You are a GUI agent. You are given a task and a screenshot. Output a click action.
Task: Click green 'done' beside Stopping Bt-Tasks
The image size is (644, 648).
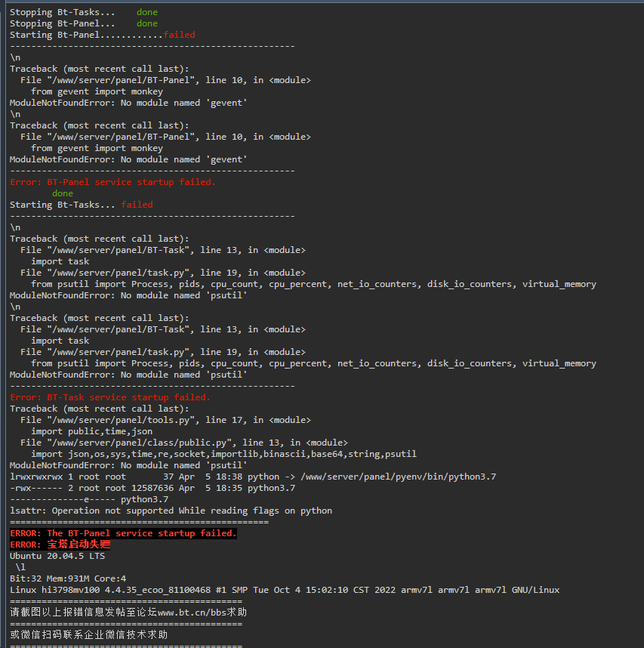[x=147, y=12]
